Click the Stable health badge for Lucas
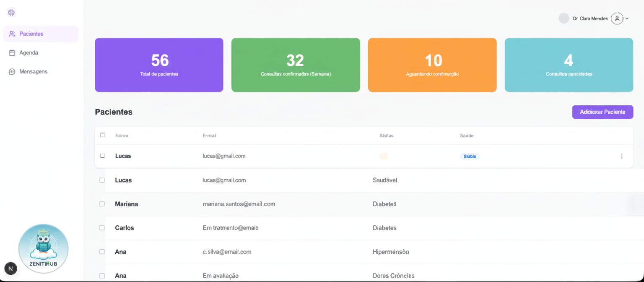The image size is (644, 282). 470,156
